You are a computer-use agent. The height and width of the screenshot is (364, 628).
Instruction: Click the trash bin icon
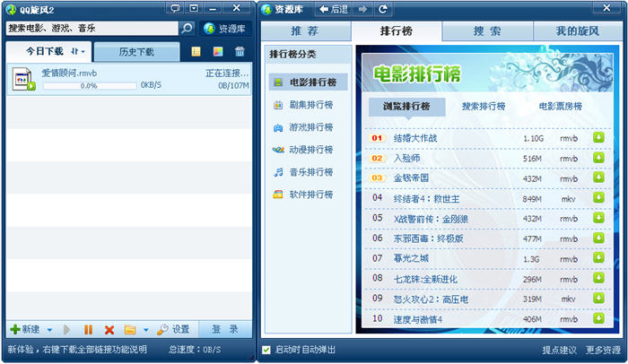point(240,52)
